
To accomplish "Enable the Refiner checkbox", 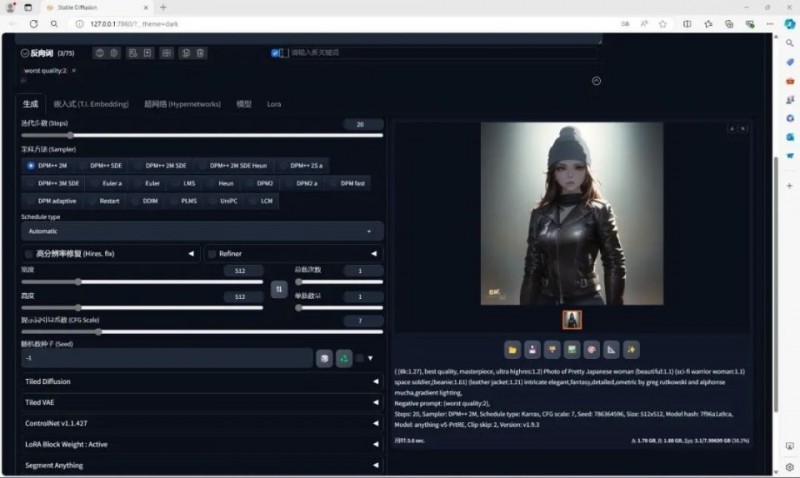I will point(212,254).
